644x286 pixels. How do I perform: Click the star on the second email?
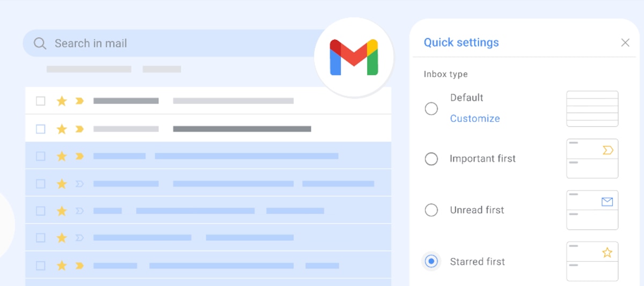(x=62, y=129)
